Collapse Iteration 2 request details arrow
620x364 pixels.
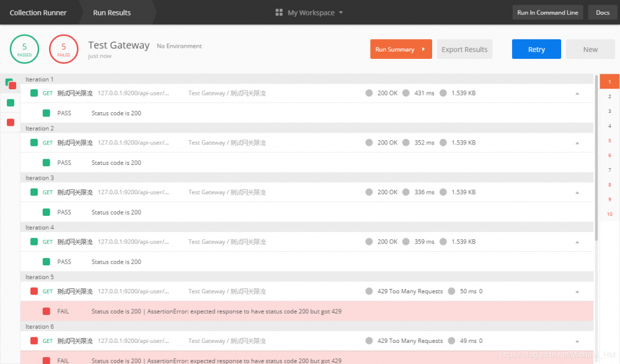click(x=577, y=143)
